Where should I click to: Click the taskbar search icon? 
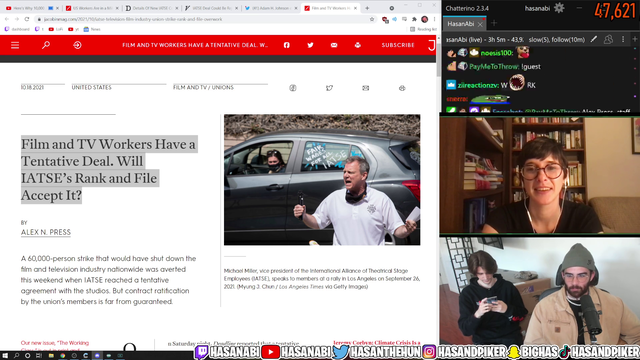click(16, 356)
